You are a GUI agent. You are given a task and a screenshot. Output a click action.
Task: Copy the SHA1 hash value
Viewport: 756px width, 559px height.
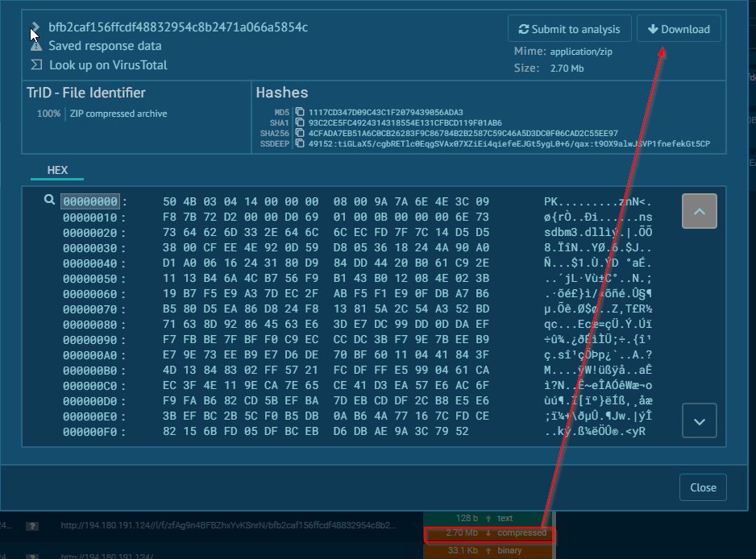coord(300,122)
